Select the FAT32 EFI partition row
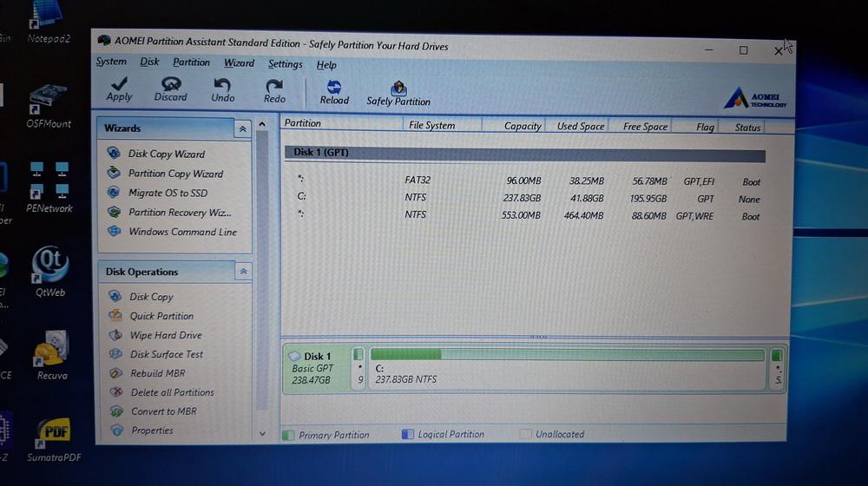This screenshot has width=868, height=486. coord(525,181)
